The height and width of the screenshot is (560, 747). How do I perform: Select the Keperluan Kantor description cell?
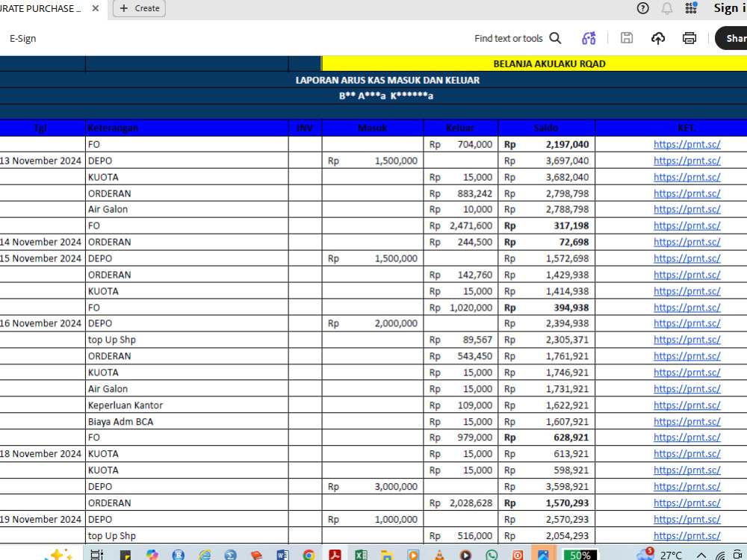[187, 405]
